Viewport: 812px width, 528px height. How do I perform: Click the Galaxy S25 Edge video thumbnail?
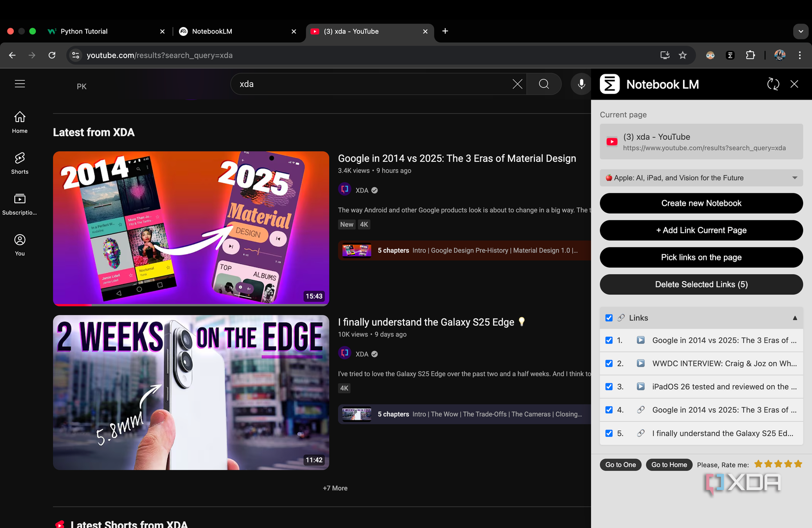[x=191, y=392]
